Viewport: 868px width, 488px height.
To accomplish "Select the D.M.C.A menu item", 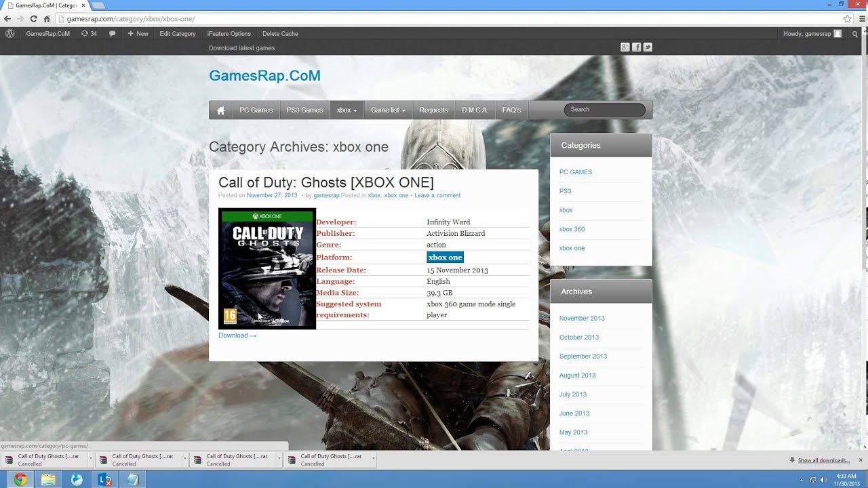I will tap(475, 110).
